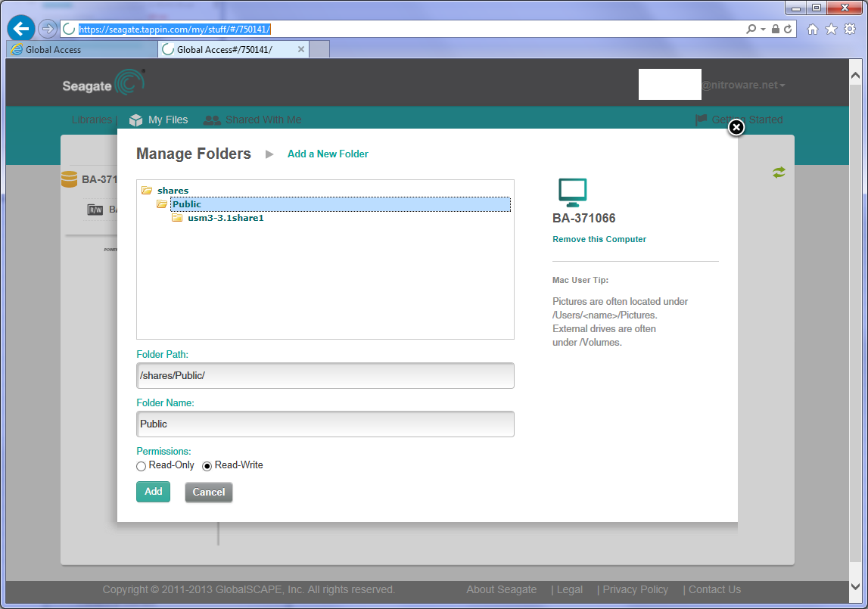Close the Manage Folders dialog

[736, 128]
